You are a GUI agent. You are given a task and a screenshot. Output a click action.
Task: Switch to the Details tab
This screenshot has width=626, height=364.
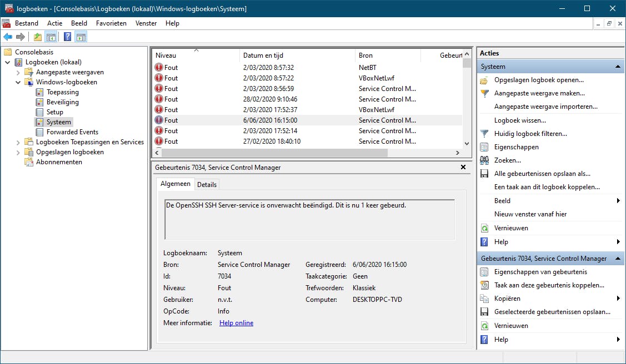coord(207,184)
